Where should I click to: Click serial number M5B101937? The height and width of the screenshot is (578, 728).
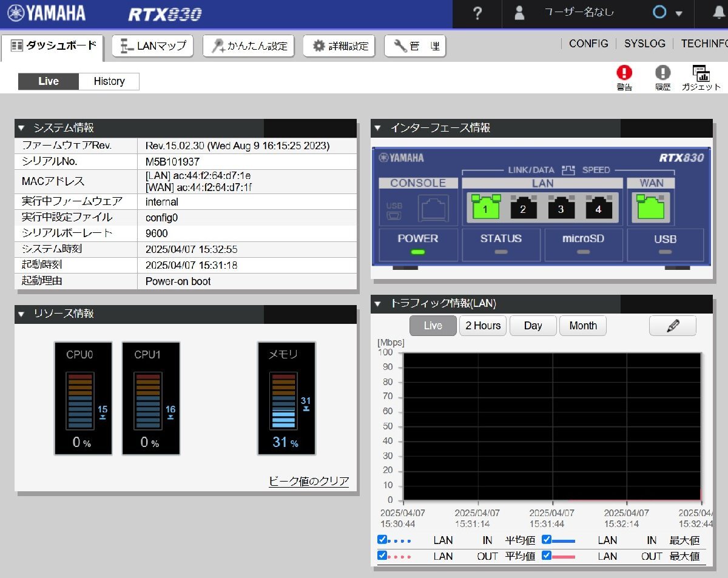coord(172,162)
